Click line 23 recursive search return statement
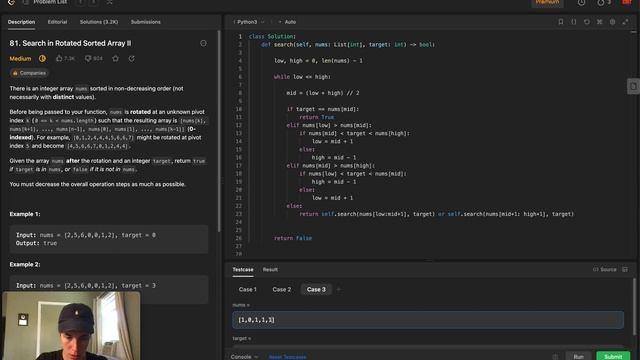Viewport: 640px width, 360px height. [x=436, y=214]
